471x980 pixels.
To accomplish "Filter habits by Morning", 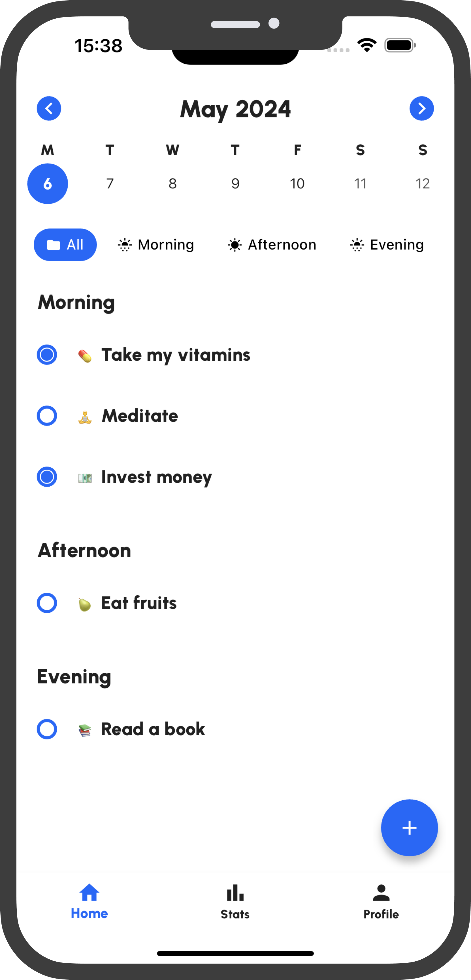I will pos(156,245).
